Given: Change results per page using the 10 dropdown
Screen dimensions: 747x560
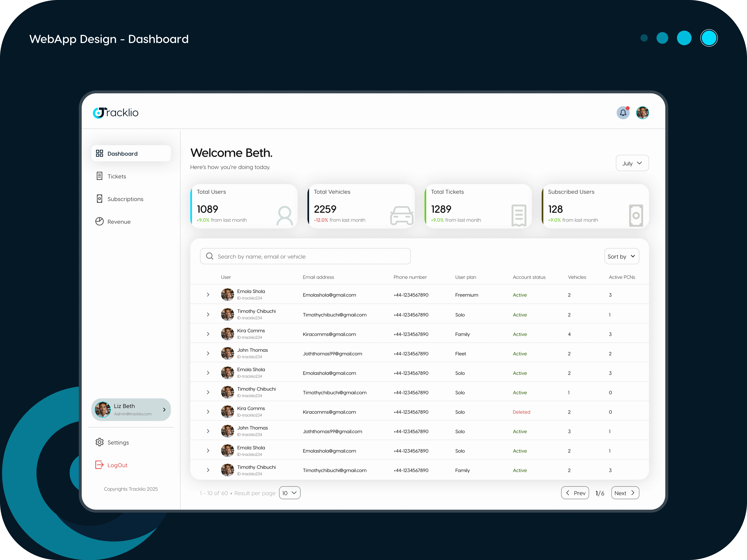Looking at the screenshot, I should pos(289,493).
